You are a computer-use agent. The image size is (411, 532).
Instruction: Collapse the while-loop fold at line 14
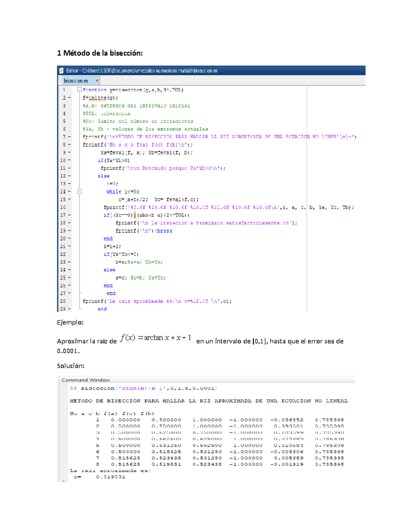[x=79, y=191]
